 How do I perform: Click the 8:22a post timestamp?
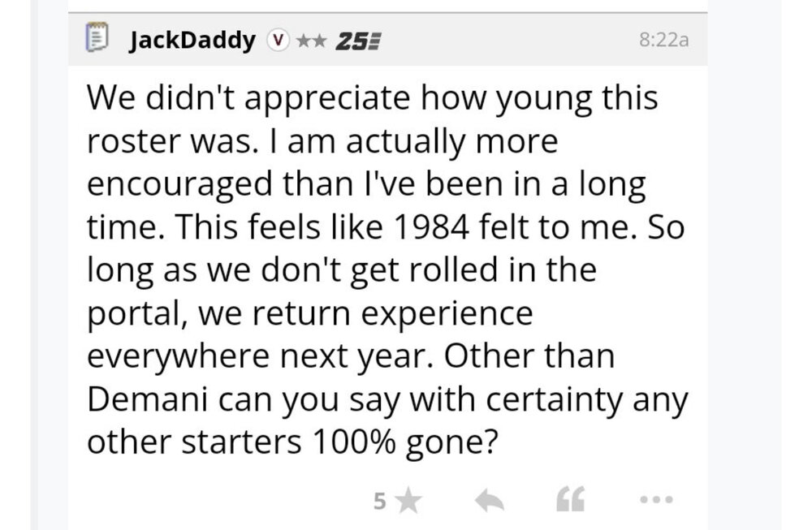pos(663,40)
